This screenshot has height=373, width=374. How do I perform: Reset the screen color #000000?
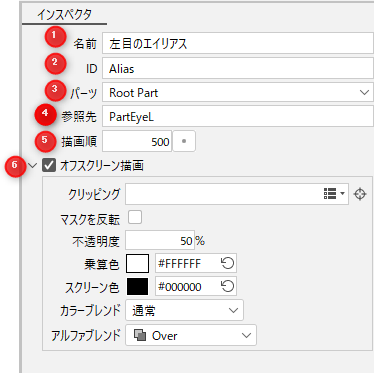(x=228, y=286)
